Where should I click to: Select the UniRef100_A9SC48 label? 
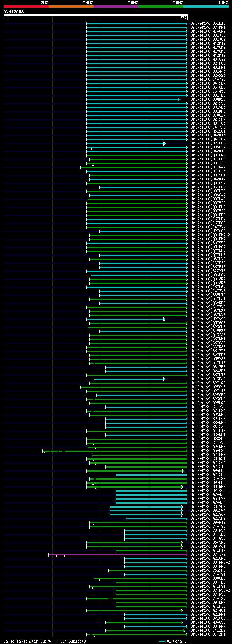[208, 387]
